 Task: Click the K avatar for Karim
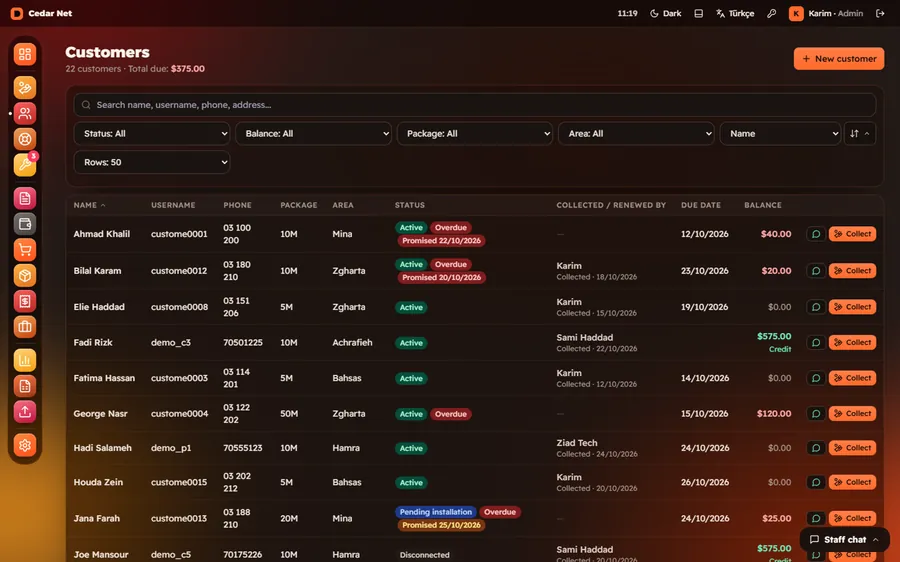click(796, 13)
